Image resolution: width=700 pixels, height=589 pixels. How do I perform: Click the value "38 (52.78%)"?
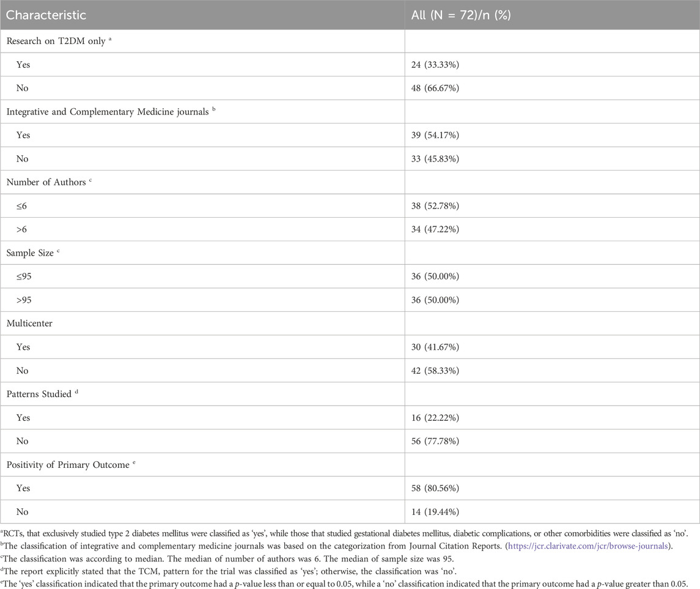click(435, 206)
